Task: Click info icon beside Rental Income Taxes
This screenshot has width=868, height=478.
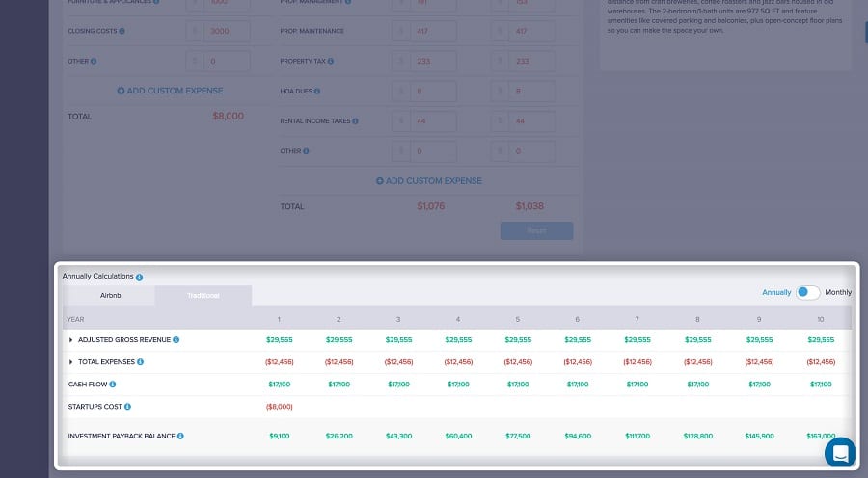Action: coord(355,121)
